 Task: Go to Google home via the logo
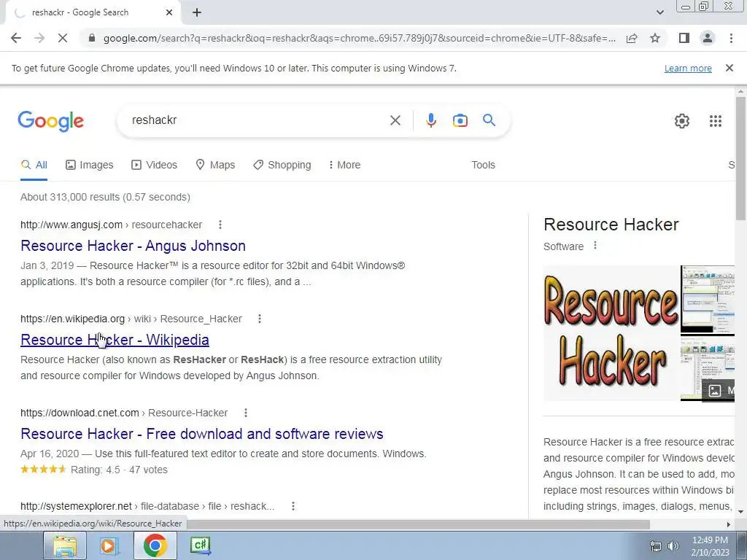point(51,121)
